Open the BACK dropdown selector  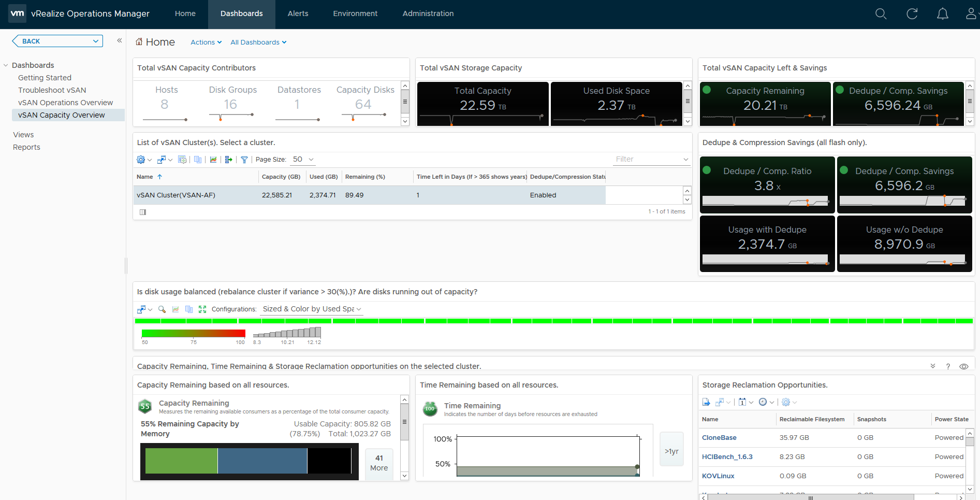[x=57, y=41]
